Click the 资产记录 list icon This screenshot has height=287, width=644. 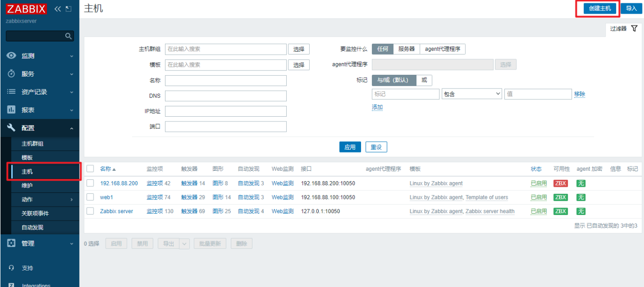12,92
